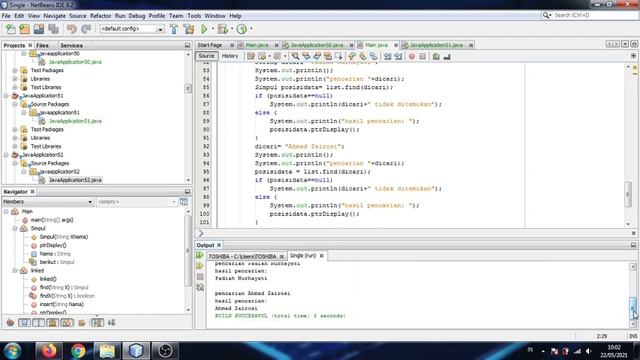Switch to the Services tab
Viewport: 640px width, 360px height.
(71, 45)
